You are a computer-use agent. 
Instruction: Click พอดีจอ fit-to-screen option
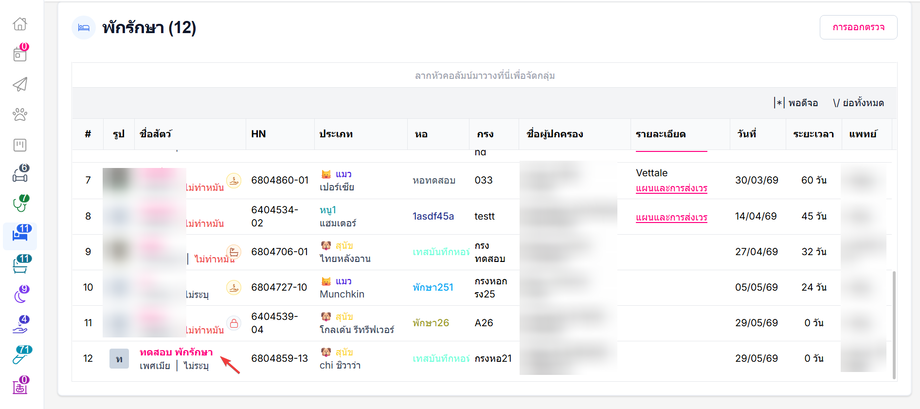click(796, 103)
